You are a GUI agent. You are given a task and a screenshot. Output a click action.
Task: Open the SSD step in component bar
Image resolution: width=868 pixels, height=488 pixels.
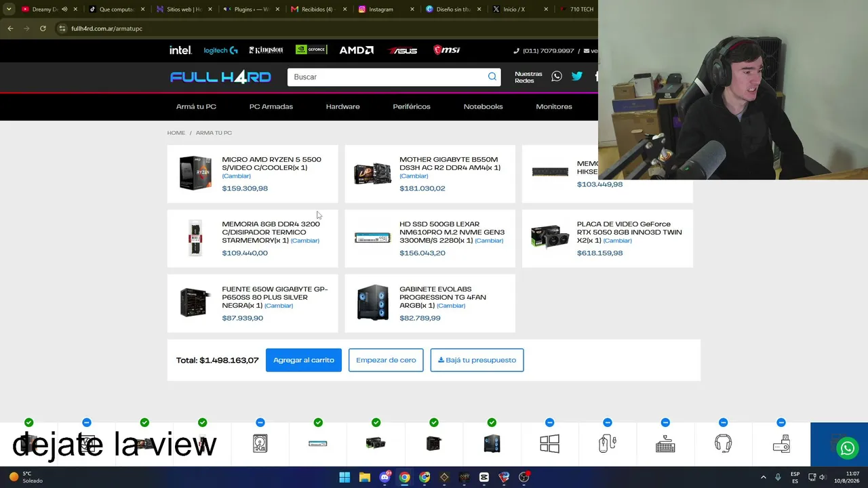318,444
